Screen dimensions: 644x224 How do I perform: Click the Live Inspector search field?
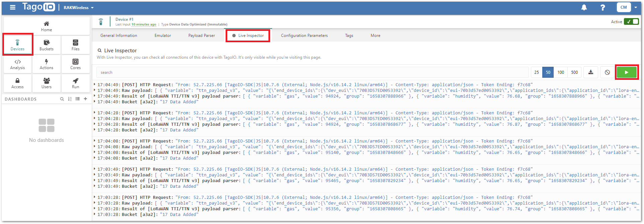pyautogui.click(x=312, y=72)
